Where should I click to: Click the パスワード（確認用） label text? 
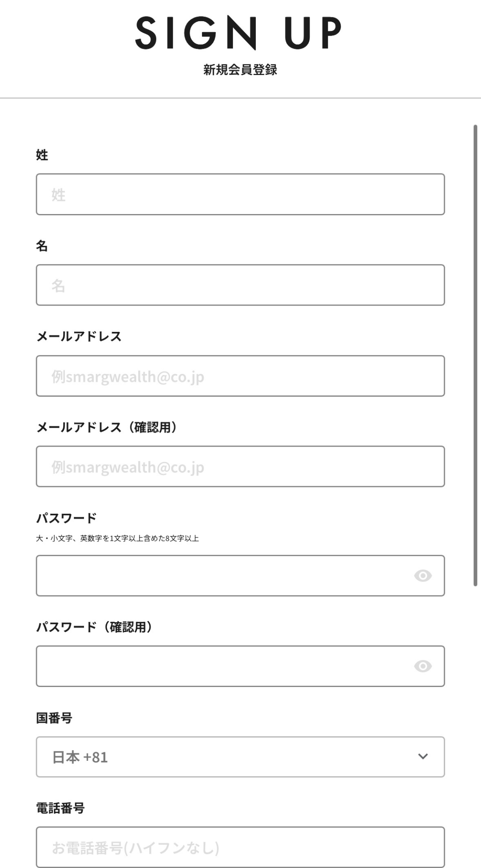[94, 627]
